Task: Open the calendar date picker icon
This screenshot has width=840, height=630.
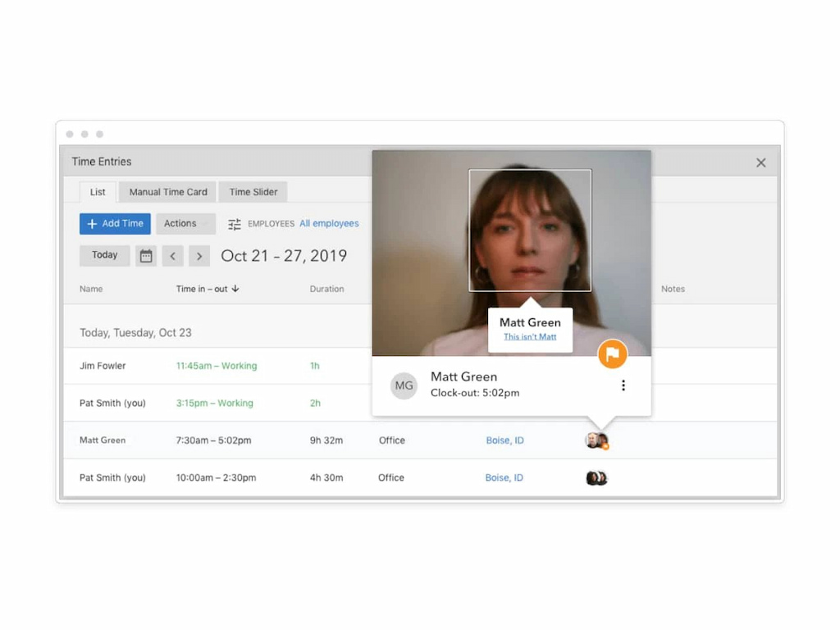Action: coord(146,256)
